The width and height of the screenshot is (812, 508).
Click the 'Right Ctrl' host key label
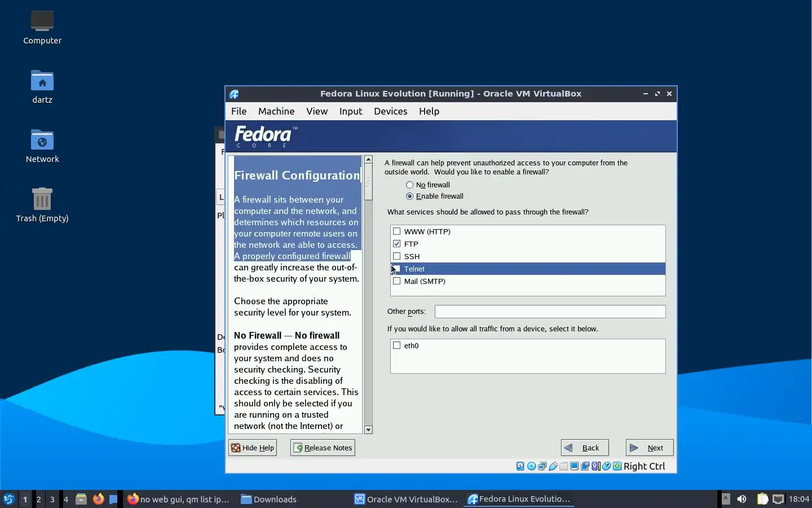point(645,466)
